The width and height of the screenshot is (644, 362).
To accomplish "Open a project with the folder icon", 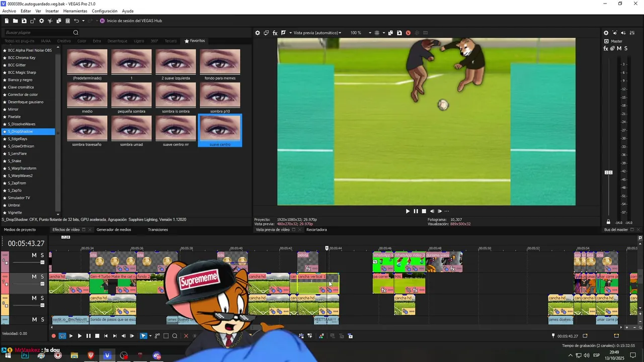I will pyautogui.click(x=15, y=21).
